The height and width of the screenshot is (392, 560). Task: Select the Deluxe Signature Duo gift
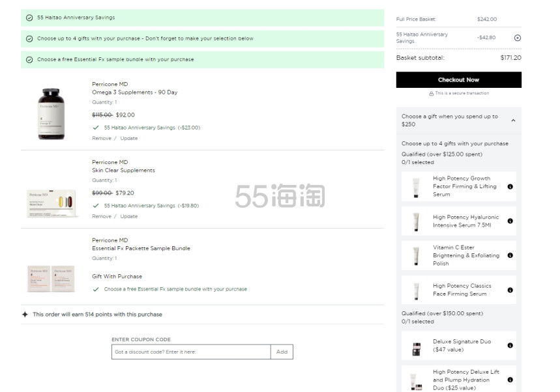tap(458, 345)
